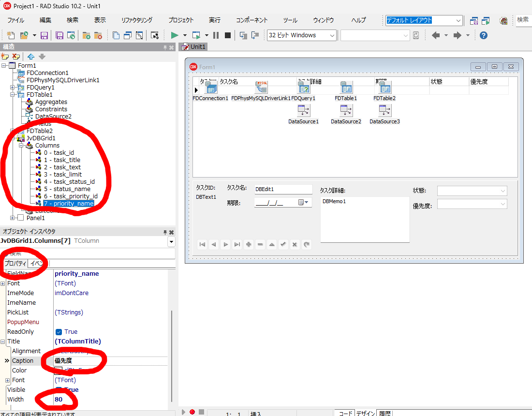Switch to the イベント tab in Object Inspector
The image size is (532, 416).
[x=36, y=263]
